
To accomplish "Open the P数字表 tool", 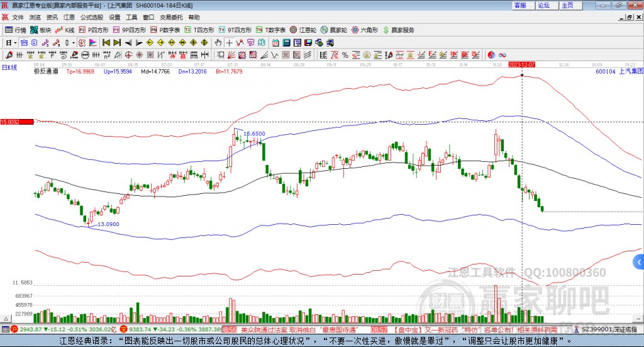I will point(165,30).
